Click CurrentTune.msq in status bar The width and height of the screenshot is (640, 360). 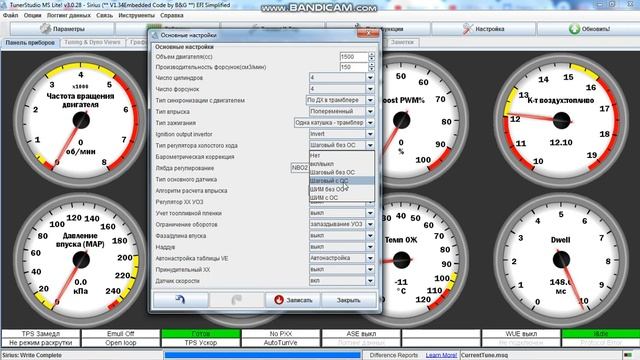[x=484, y=355]
